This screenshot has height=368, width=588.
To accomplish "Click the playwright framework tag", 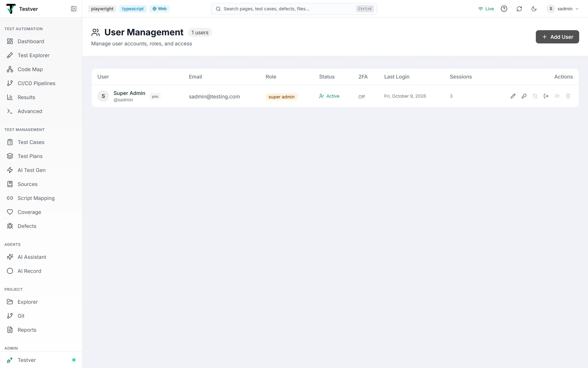I will pos(102,9).
